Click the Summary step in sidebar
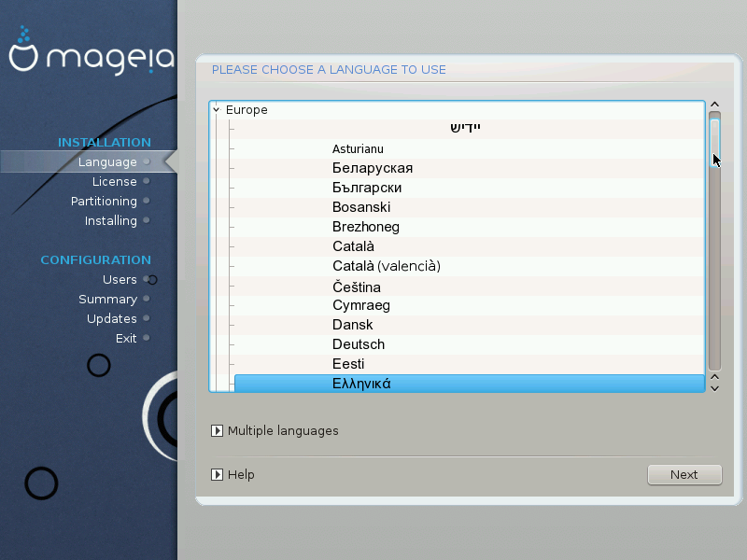The image size is (747, 560). tap(107, 299)
